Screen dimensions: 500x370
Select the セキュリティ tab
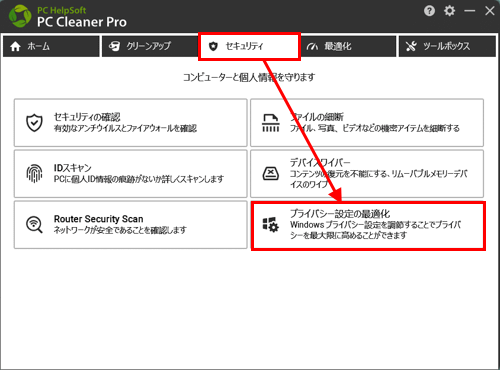tap(249, 46)
